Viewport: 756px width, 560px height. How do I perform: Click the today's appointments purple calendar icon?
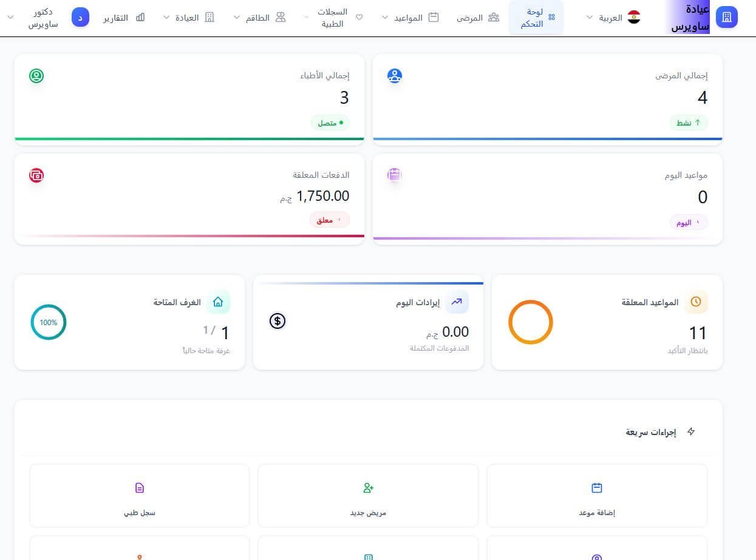(395, 175)
